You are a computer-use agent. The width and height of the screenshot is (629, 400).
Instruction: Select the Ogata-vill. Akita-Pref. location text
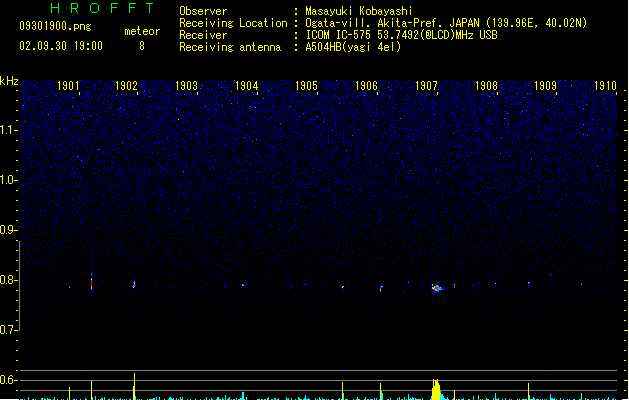(446, 23)
